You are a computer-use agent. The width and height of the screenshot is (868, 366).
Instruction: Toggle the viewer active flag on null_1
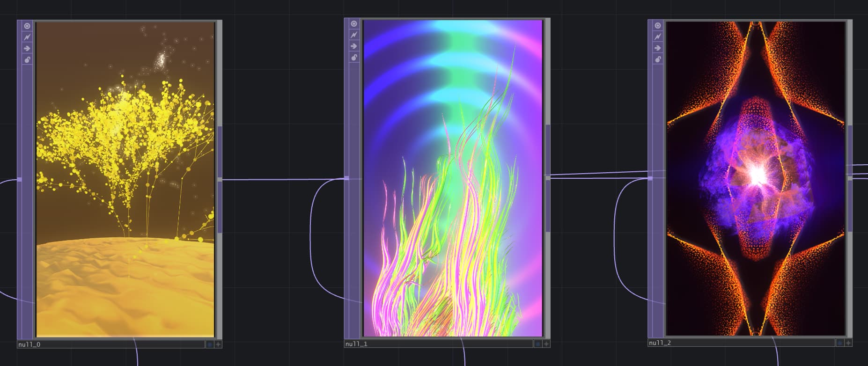[354, 24]
